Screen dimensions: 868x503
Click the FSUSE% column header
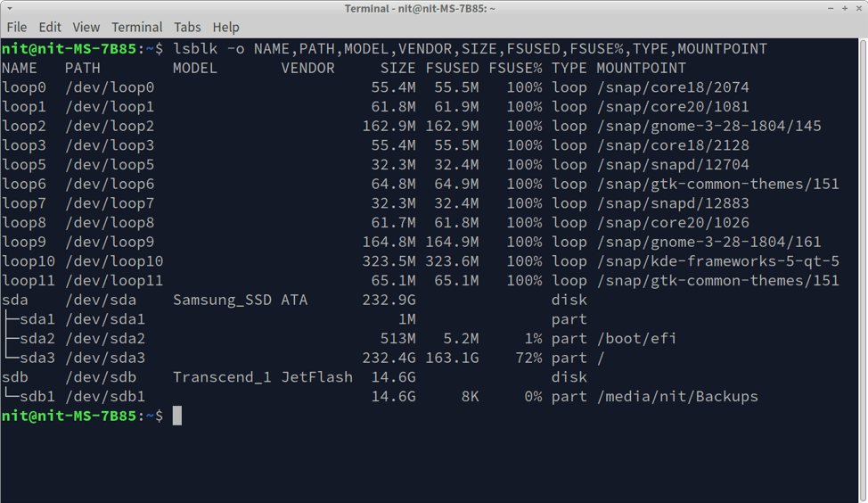coord(515,68)
